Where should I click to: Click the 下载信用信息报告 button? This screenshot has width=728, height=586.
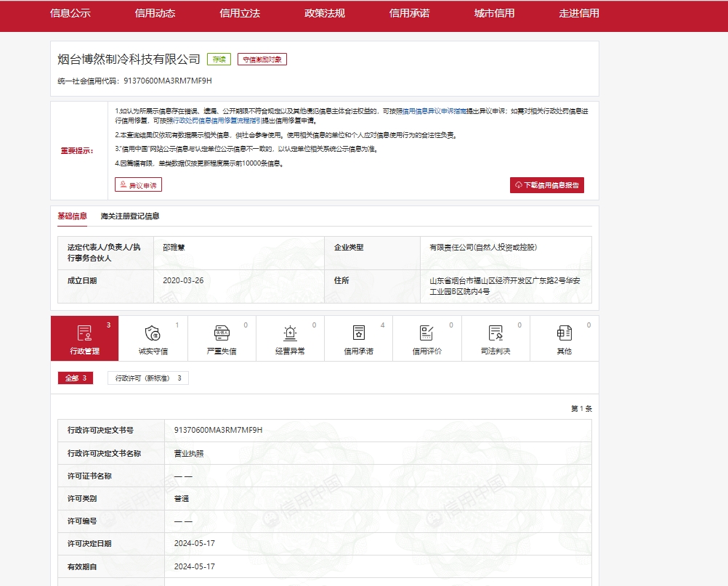[x=547, y=185]
